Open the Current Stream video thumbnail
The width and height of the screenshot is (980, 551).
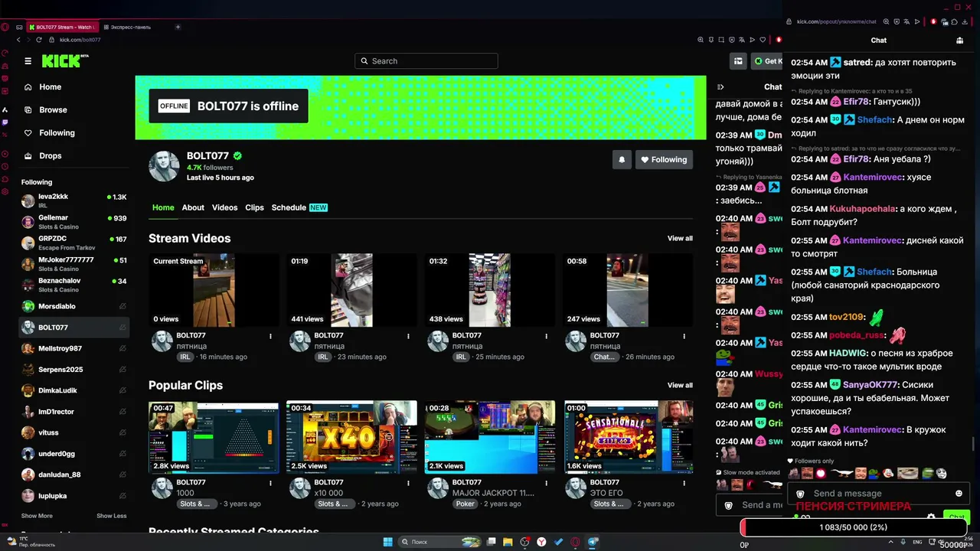pos(214,290)
